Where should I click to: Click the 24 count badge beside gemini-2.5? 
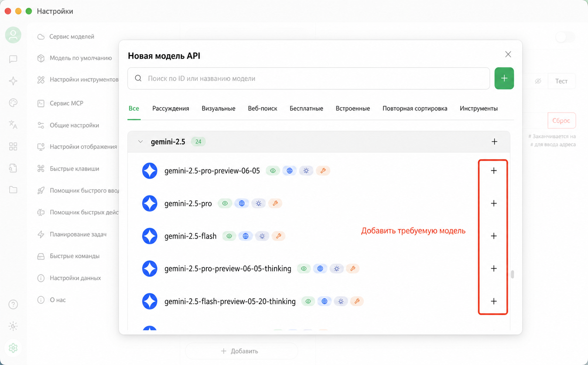tap(198, 142)
